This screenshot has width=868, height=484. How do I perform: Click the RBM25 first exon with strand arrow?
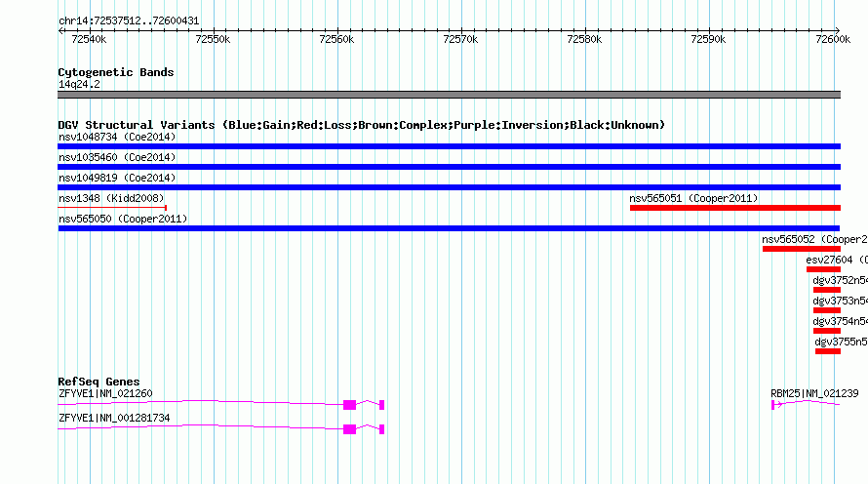tap(776, 405)
